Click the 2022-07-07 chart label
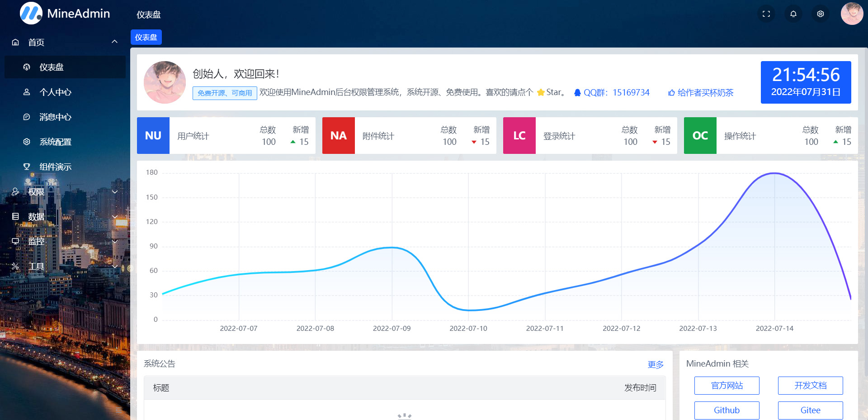The image size is (868, 420). (x=239, y=329)
